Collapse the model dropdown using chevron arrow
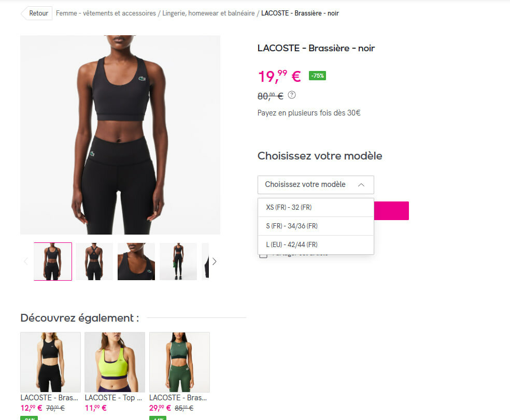The height and width of the screenshot is (420, 510). pos(361,185)
